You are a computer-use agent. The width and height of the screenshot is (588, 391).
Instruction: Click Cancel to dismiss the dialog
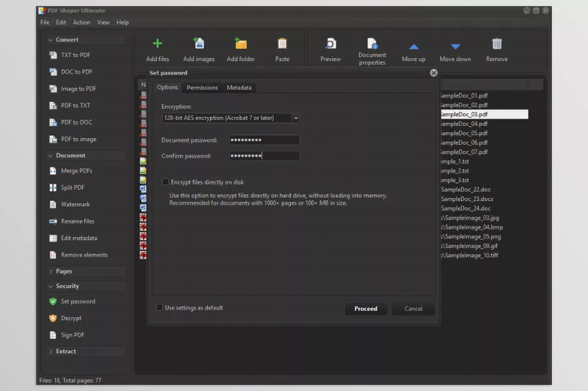(x=413, y=308)
